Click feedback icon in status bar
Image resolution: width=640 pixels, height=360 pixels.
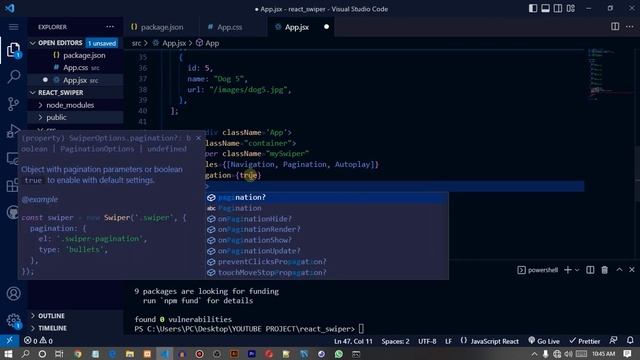613,340
